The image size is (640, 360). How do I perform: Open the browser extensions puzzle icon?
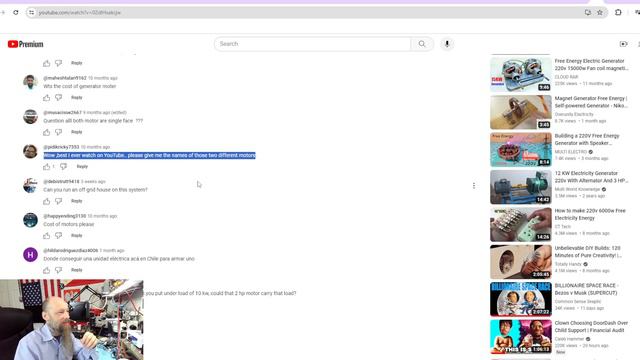[x=618, y=13]
